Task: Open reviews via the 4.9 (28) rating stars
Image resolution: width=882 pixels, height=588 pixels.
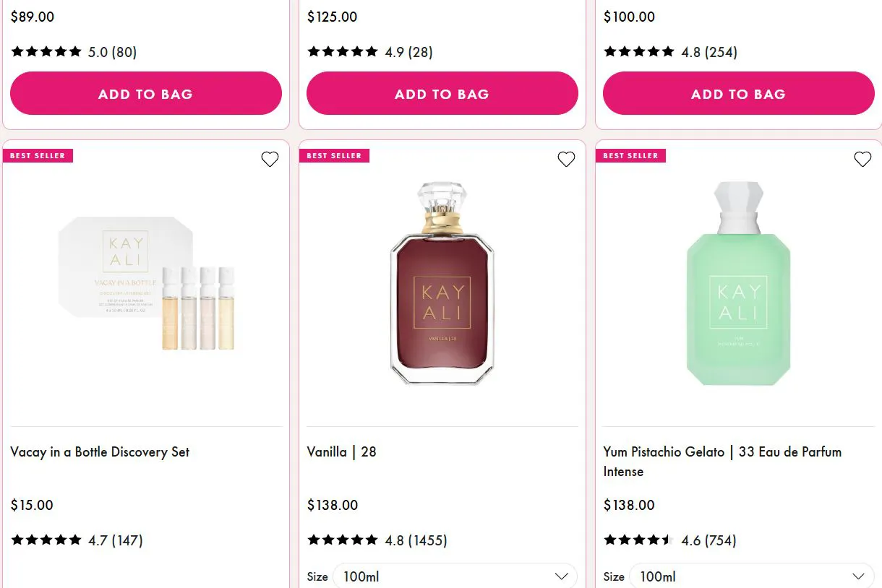Action: (343, 51)
